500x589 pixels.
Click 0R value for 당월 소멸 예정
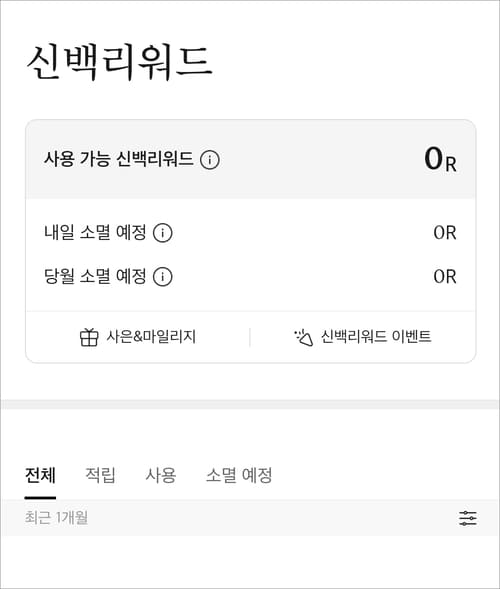(x=445, y=277)
